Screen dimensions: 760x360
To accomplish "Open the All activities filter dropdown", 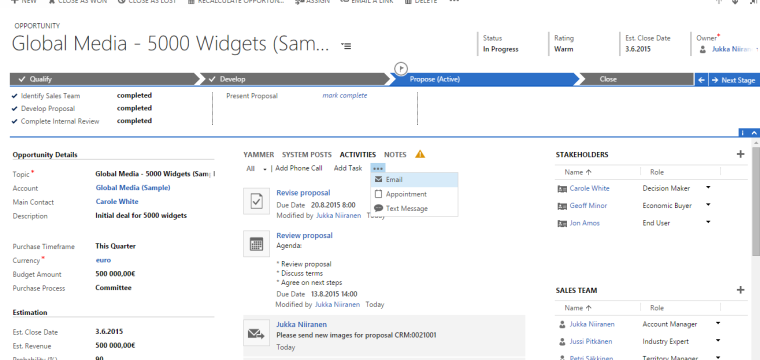I will pos(256,169).
